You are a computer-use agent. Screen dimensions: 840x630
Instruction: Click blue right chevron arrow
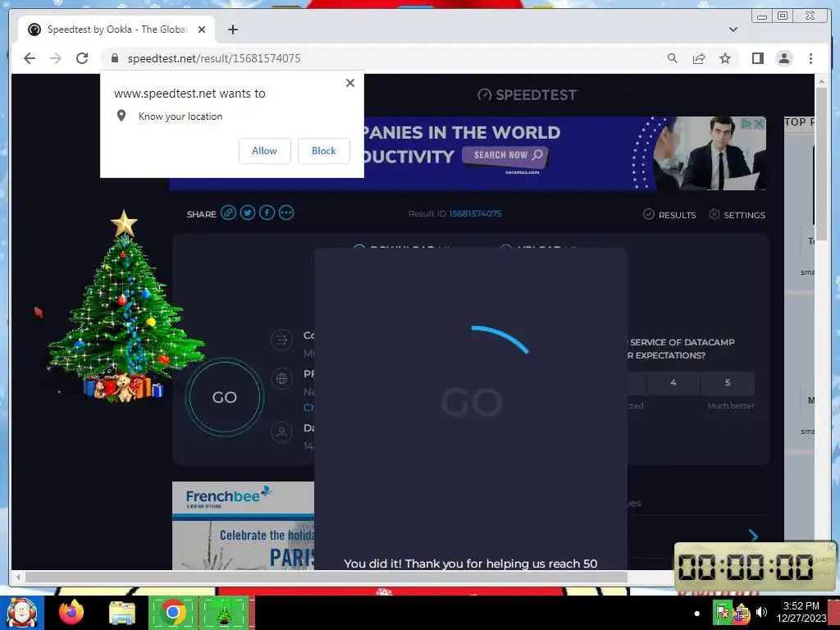tap(753, 535)
